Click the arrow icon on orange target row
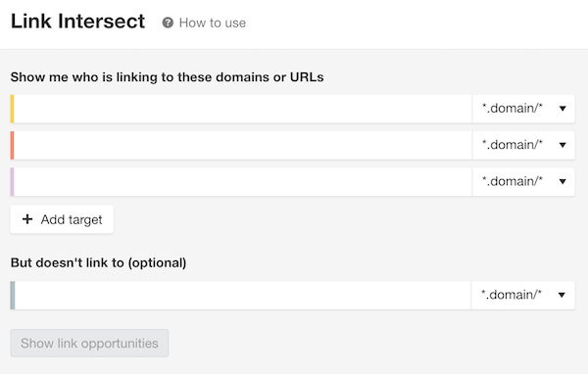Image resolution: width=588 pixels, height=374 pixels. pyautogui.click(x=563, y=145)
